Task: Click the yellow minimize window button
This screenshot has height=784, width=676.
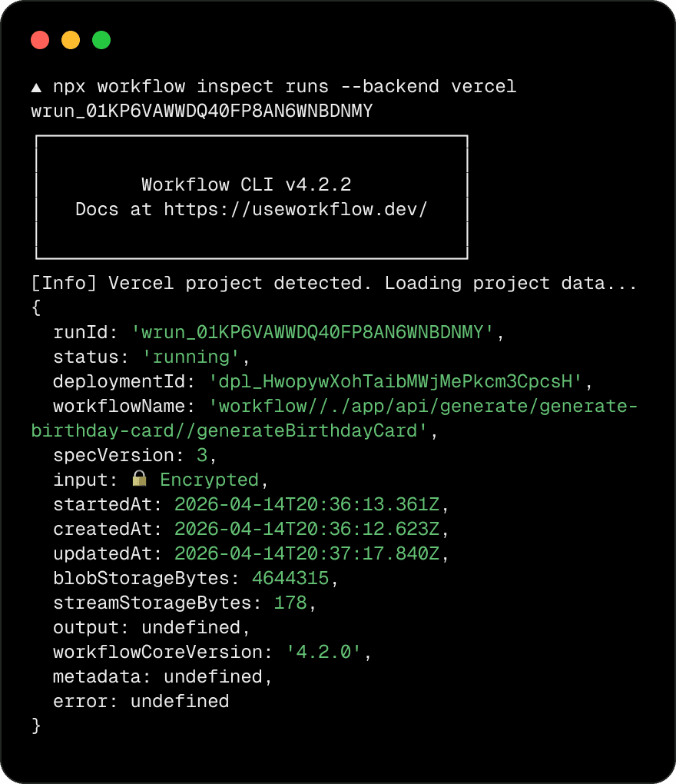Action: click(71, 40)
